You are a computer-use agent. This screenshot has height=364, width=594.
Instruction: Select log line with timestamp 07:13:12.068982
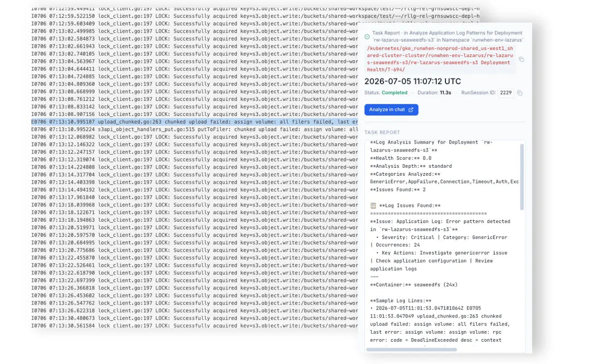[194, 137]
